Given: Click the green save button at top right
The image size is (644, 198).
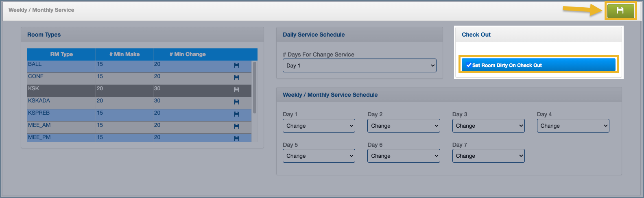Looking at the screenshot, I should [x=620, y=11].
